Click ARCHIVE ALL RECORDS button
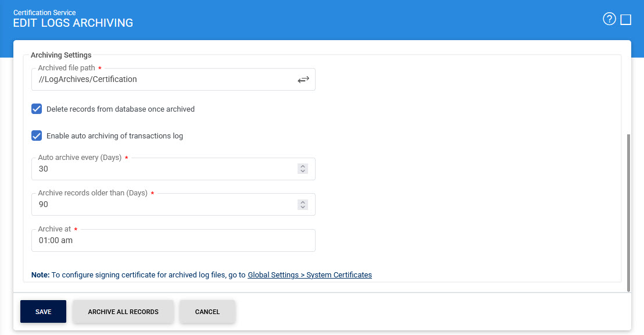The height and width of the screenshot is (335, 644). pyautogui.click(x=123, y=312)
